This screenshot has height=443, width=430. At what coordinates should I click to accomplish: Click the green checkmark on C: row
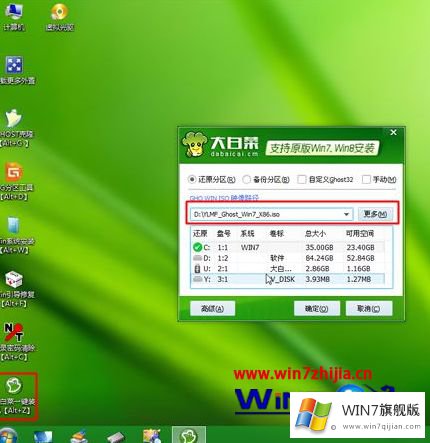point(197,247)
